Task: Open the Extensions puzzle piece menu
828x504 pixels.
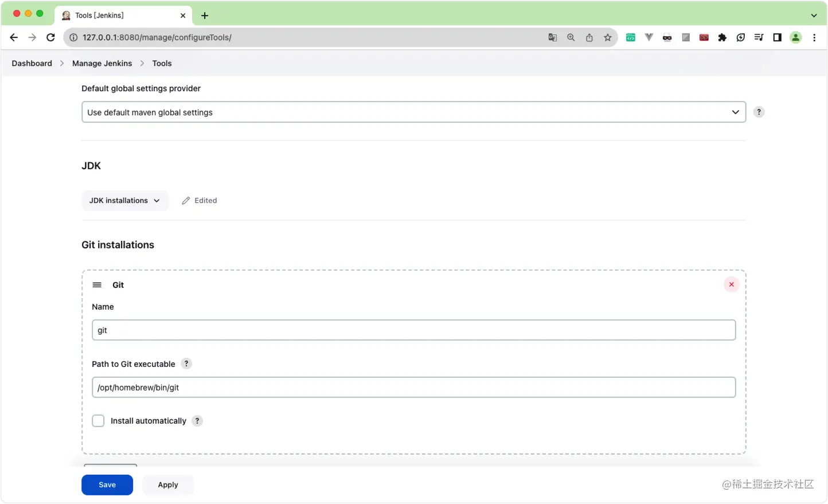Action: tap(722, 37)
